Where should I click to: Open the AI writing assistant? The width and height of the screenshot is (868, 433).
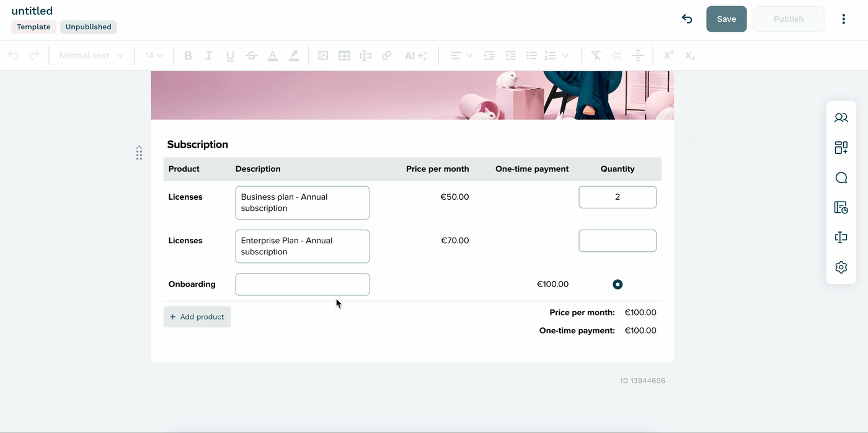click(x=415, y=55)
